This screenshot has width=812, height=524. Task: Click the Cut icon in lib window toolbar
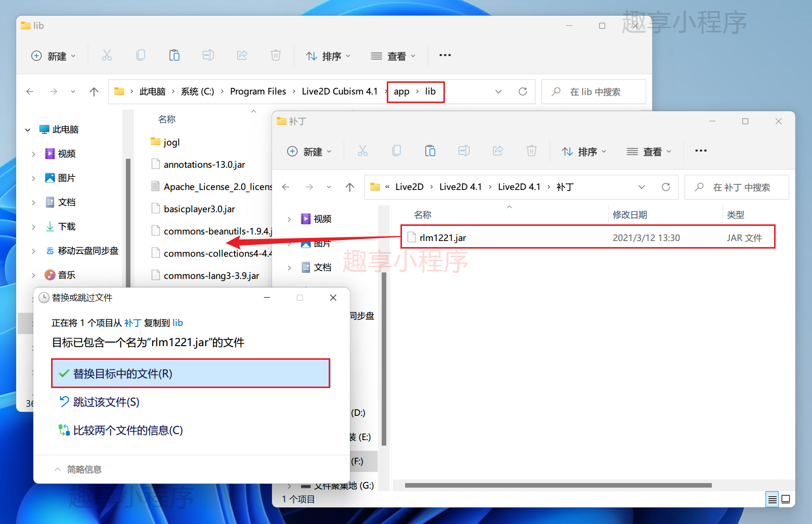coord(107,56)
